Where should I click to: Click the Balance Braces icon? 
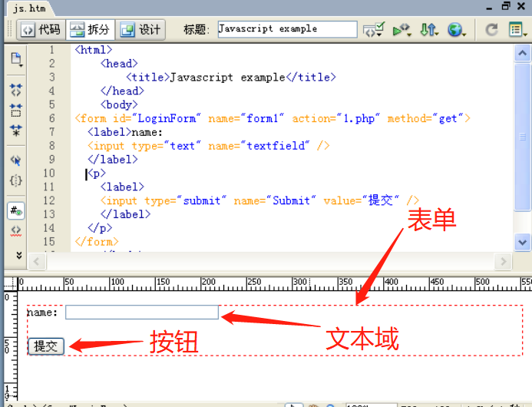tap(16, 180)
